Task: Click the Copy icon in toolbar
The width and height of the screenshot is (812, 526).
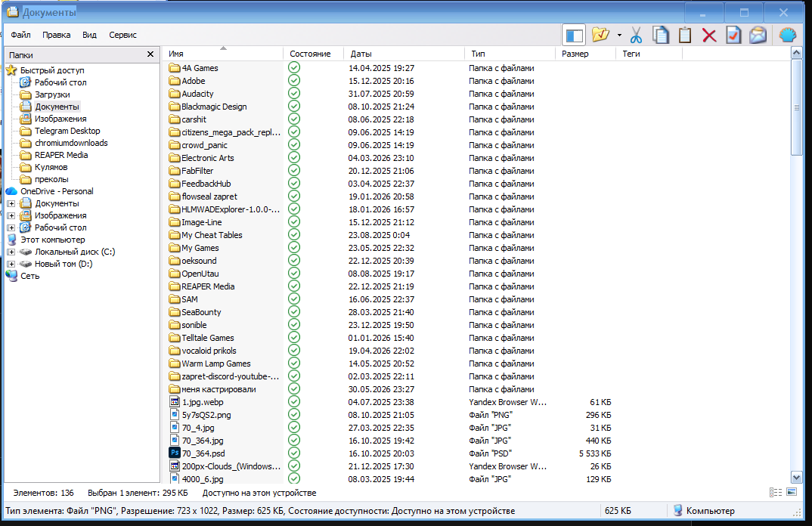Action: [x=661, y=36]
